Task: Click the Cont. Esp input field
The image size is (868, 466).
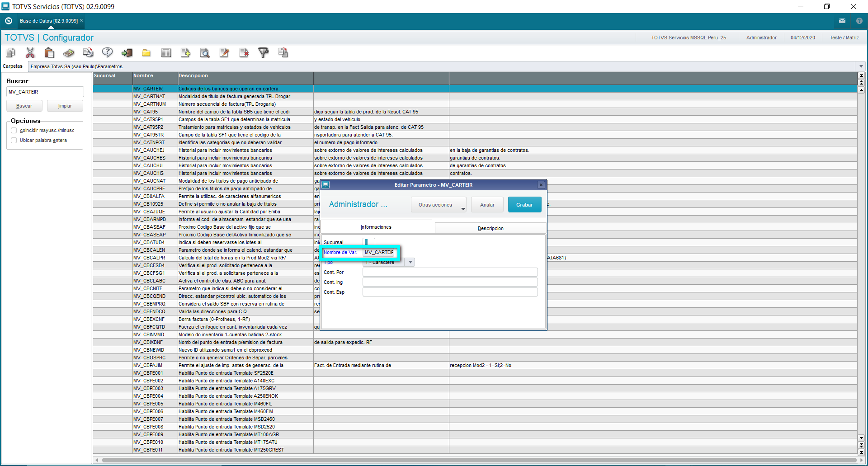Action: point(450,292)
